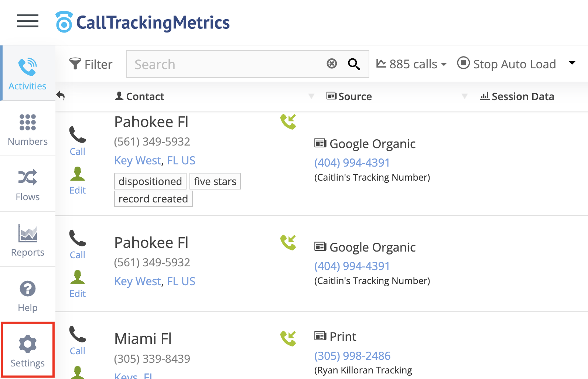This screenshot has height=379, width=588.
Task: Click the back arrow icon near Contact
Action: click(61, 96)
